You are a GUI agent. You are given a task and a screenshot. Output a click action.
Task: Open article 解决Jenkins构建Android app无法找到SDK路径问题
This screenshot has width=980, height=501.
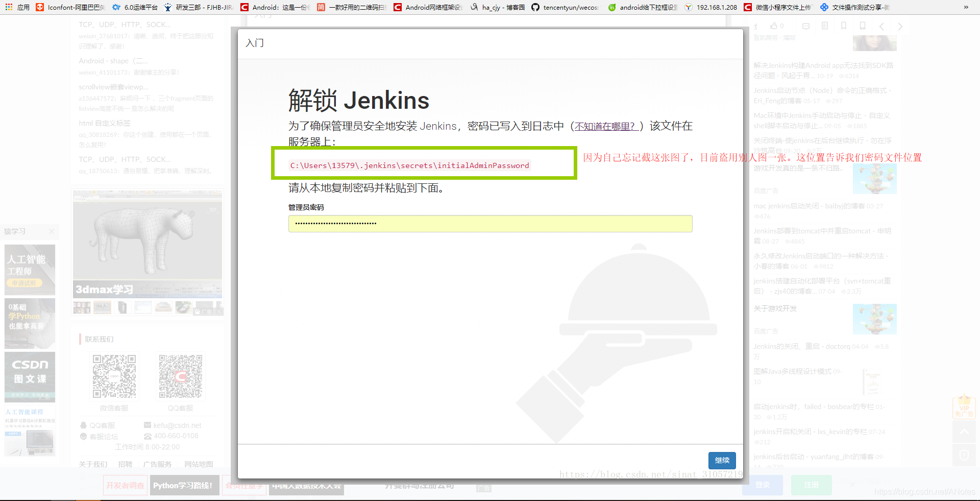(823, 70)
